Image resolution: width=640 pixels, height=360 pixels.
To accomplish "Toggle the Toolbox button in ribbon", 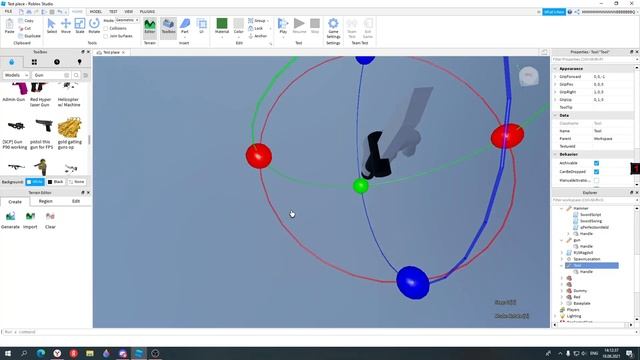I will coord(168,26).
